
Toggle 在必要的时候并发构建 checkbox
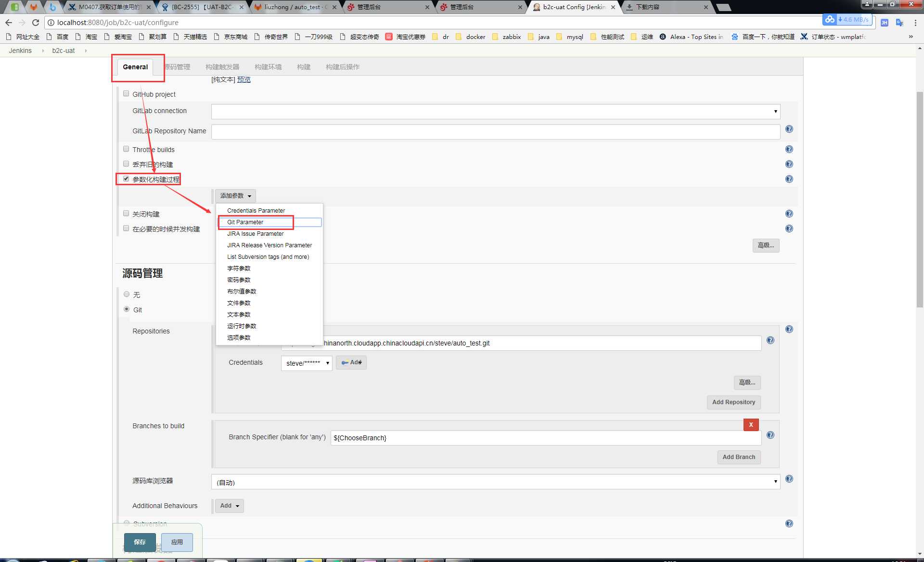pyautogui.click(x=126, y=229)
